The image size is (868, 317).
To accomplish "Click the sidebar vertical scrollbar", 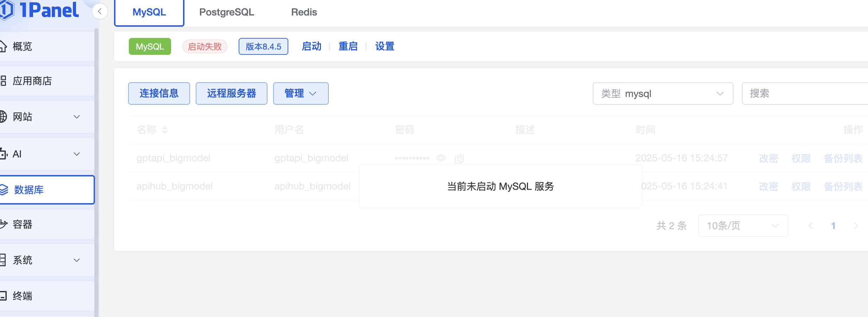I will point(96,172).
